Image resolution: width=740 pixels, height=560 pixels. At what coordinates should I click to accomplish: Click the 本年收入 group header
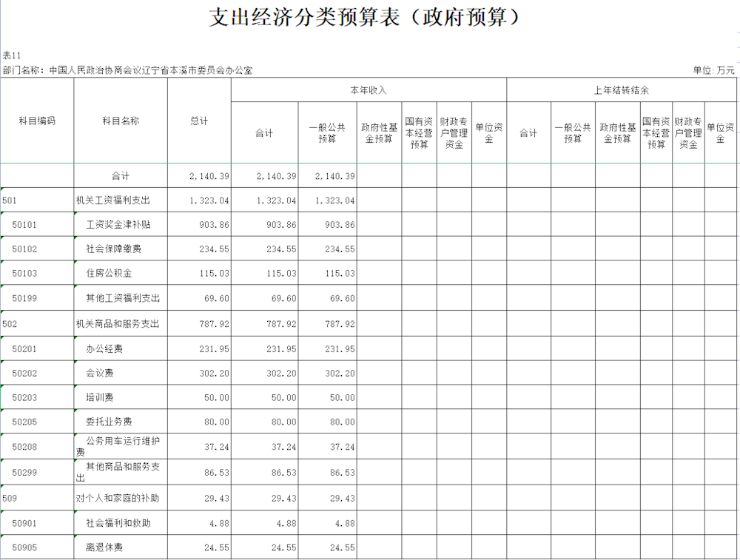pyautogui.click(x=369, y=90)
